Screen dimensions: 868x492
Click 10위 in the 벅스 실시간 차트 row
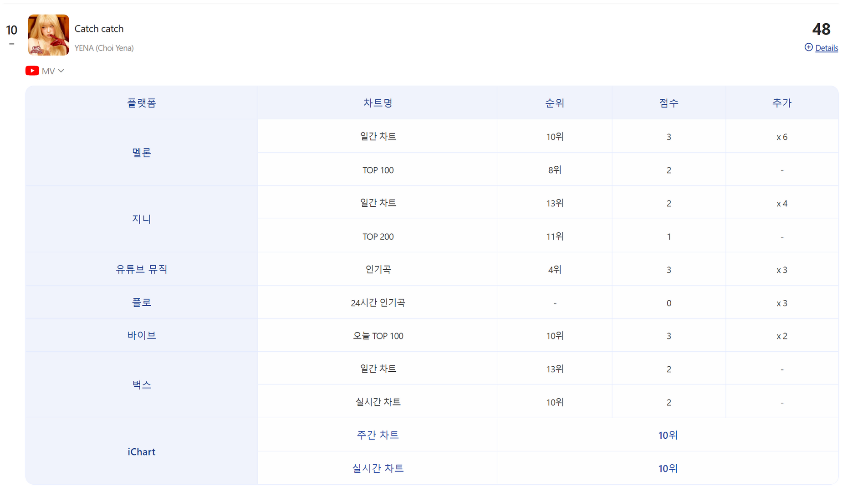[x=555, y=402]
